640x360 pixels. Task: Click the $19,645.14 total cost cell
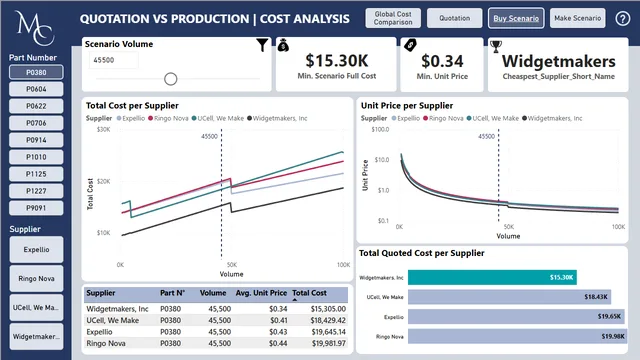pyautogui.click(x=328, y=332)
